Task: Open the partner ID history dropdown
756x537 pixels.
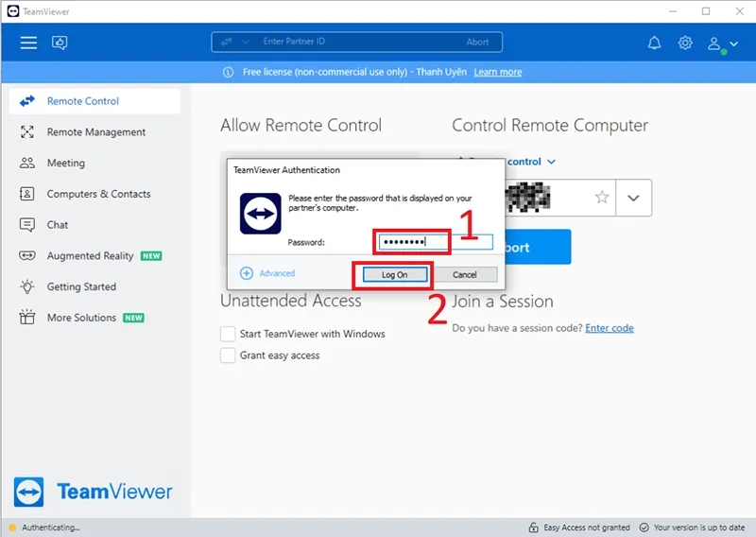Action: pos(633,198)
